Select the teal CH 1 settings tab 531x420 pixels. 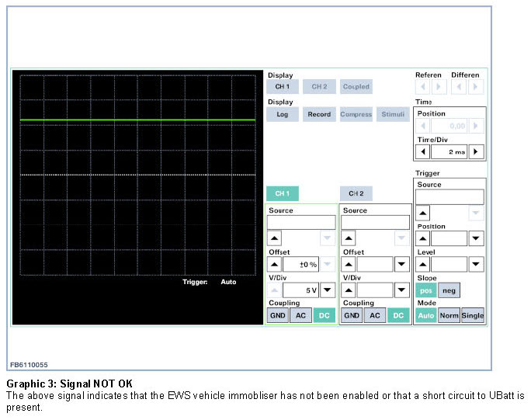click(x=282, y=193)
